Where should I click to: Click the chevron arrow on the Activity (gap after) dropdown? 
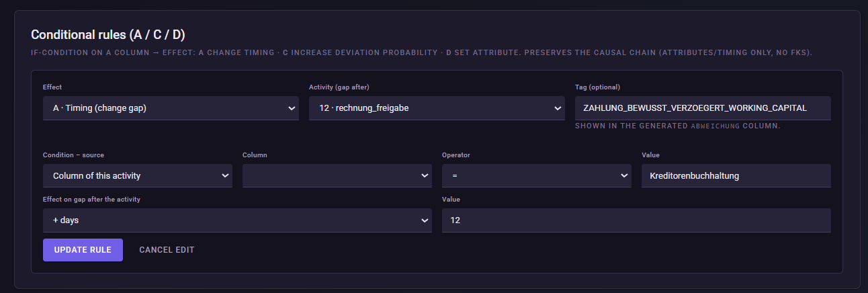coord(557,108)
